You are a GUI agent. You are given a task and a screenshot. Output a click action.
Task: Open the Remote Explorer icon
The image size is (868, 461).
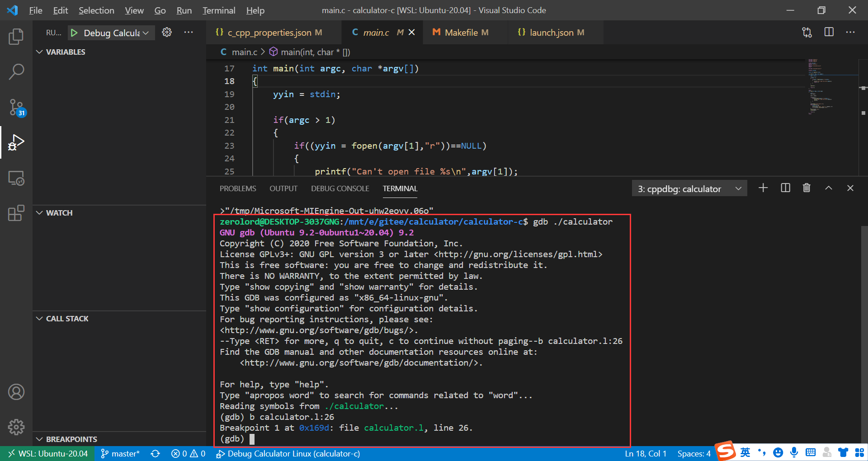[x=16, y=178]
